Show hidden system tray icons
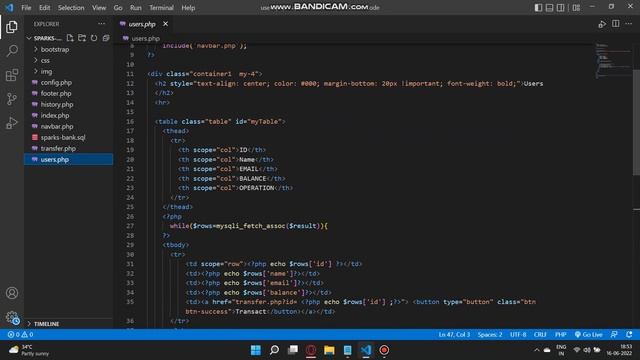 point(537,350)
